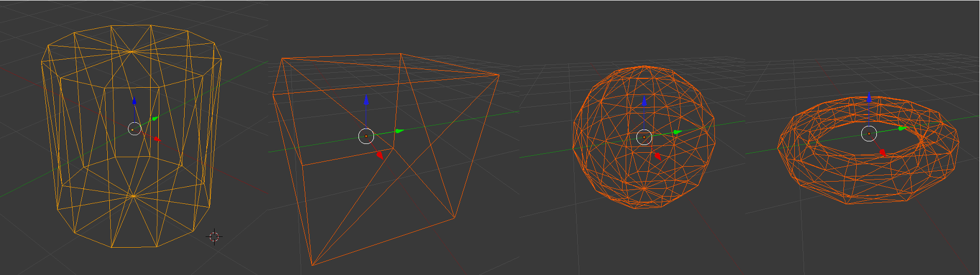The height and width of the screenshot is (275, 980).
Task: Select the white gizmo circle inside the sphere
Action: (x=644, y=137)
